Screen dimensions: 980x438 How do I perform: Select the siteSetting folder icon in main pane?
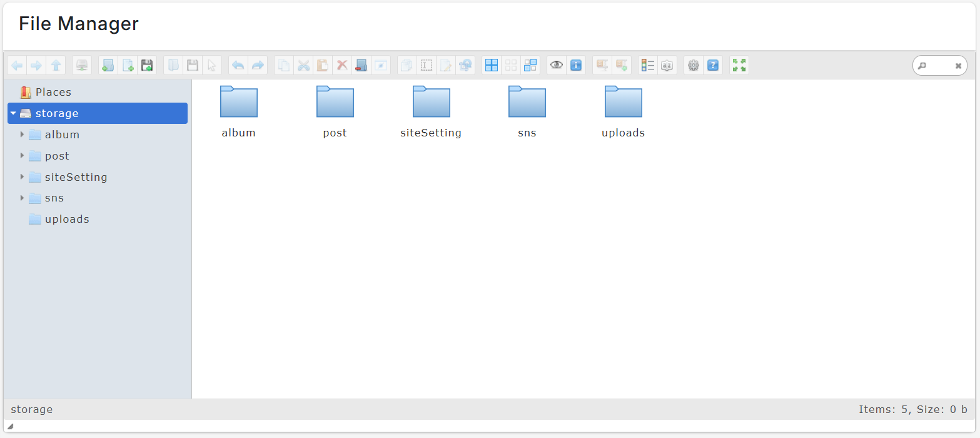point(432,102)
